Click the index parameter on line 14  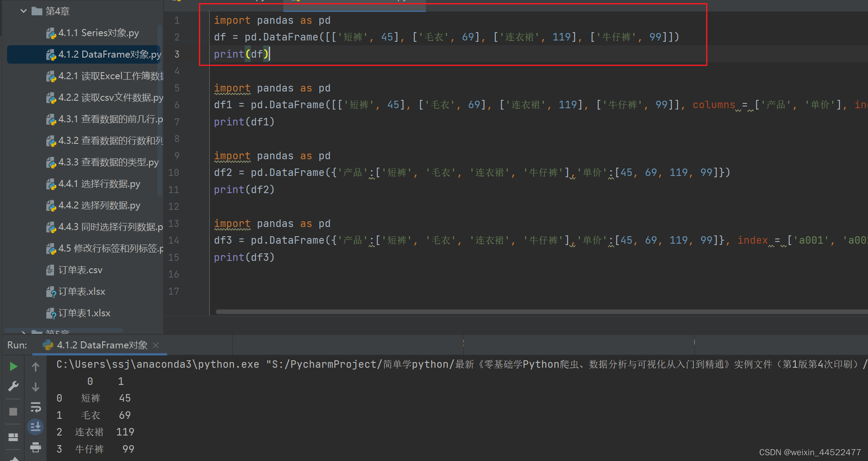(752, 240)
